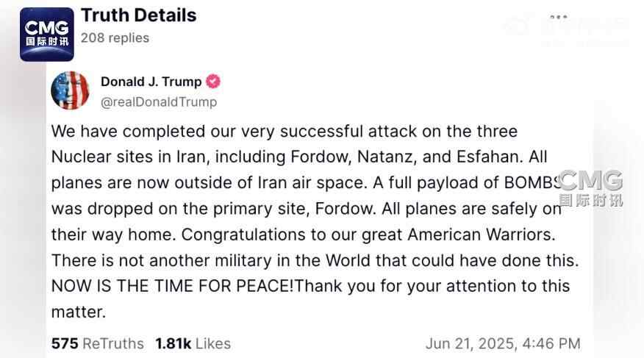Screen dimensions: 644x358
Task: Click the verified badge beside Trump's name
Action: tap(213, 82)
